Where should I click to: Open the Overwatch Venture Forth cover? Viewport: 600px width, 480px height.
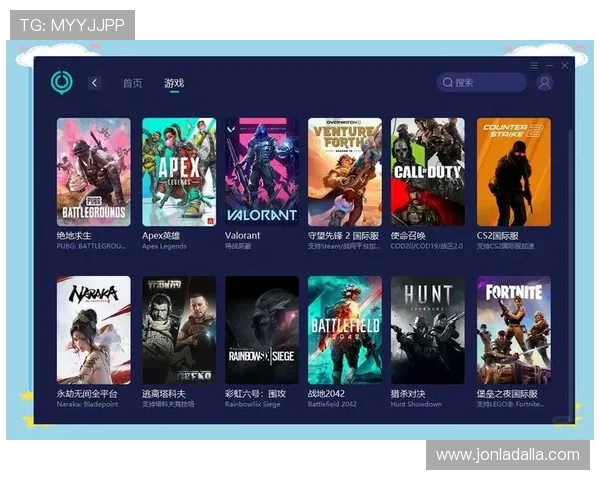click(345, 172)
